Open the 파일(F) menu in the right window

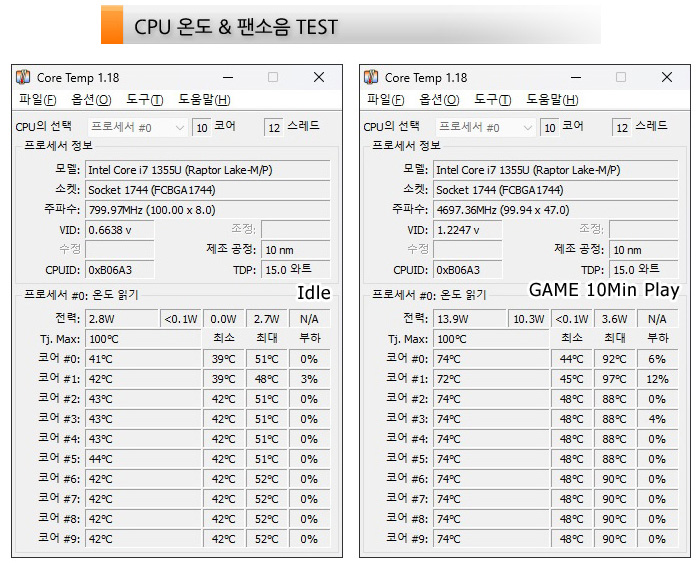386,100
